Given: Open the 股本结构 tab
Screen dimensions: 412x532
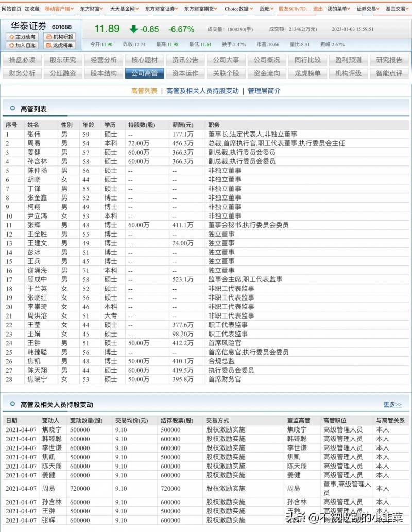Looking at the screenshot, I should (104, 73).
